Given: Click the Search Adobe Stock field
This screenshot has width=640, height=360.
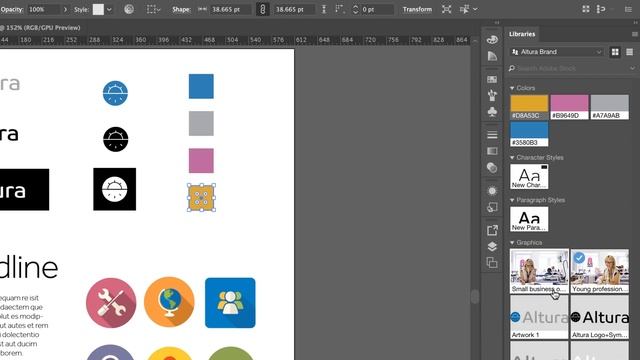Looking at the screenshot, I should point(571,68).
